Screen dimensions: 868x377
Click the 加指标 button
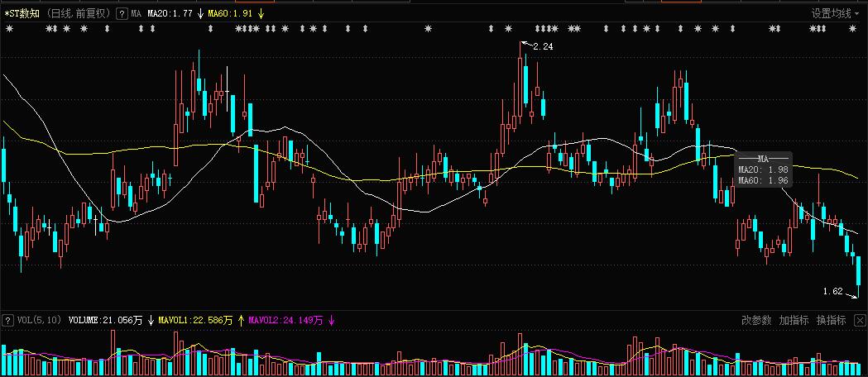pos(794,320)
